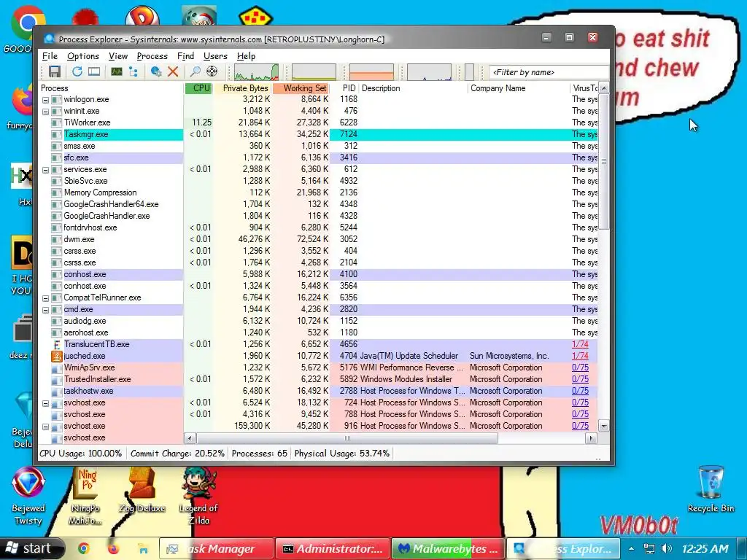747x560 pixels.
Task: Open the Process menu
Action: click(x=152, y=56)
